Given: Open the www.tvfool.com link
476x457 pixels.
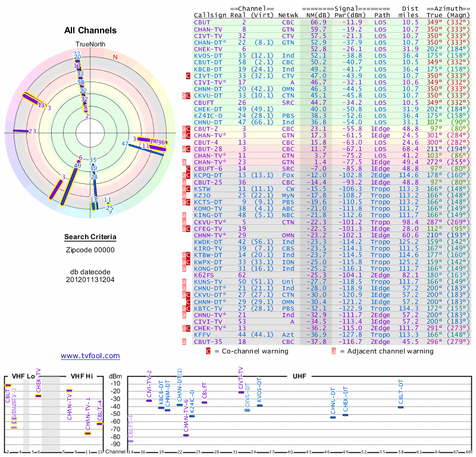Looking at the screenshot, I should click(90, 356).
